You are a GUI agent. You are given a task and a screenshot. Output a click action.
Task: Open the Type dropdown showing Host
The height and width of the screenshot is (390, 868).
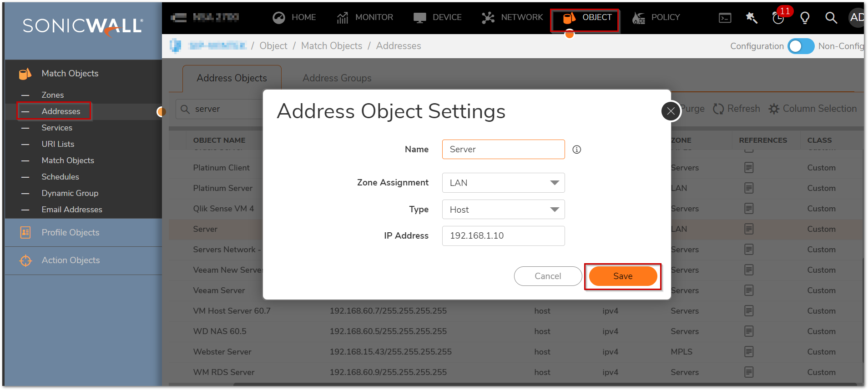[x=503, y=210]
